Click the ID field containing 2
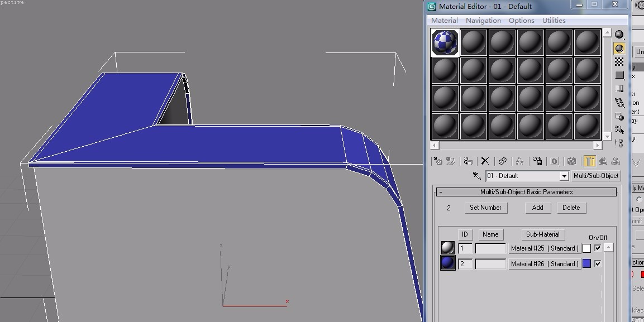The height and width of the screenshot is (322, 644). click(465, 264)
